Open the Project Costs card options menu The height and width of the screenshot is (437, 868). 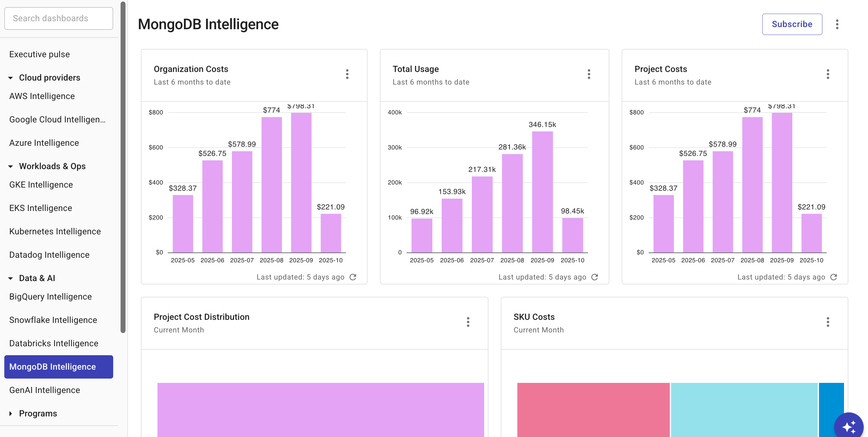click(828, 74)
